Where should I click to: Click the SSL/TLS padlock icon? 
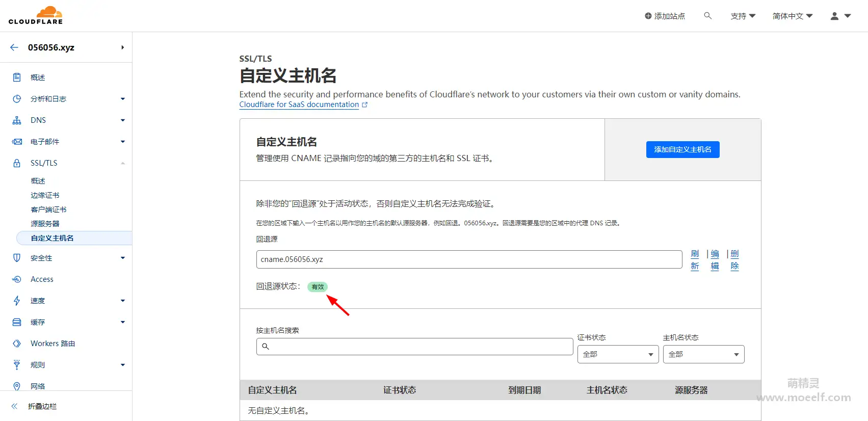click(17, 163)
